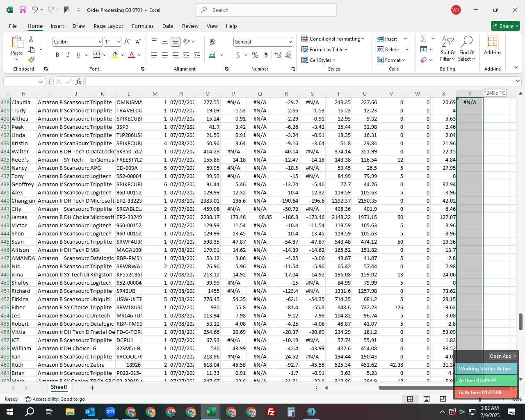Click the Decrease Indent icon
Viewport: 525px width, 420px height.
tap(186, 55)
